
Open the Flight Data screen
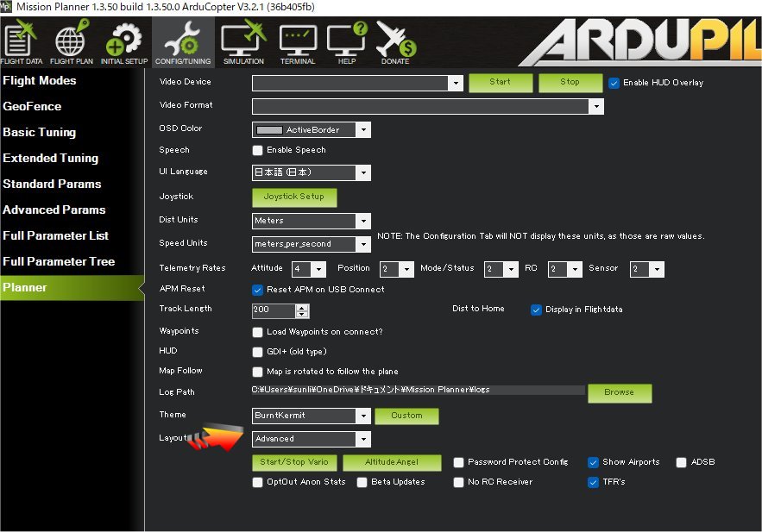pyautogui.click(x=22, y=43)
